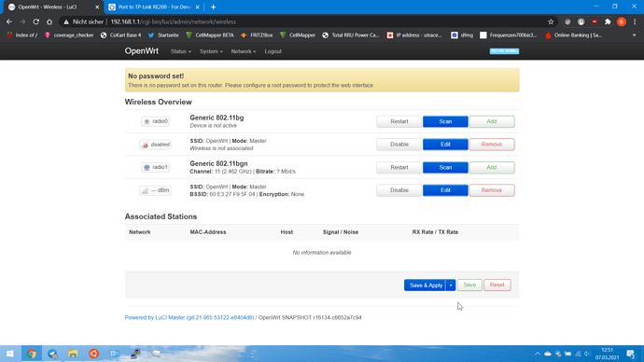The image size is (644, 362).
Task: Disable the radio0 OpenWrt network marked disabled
Action: (399, 145)
